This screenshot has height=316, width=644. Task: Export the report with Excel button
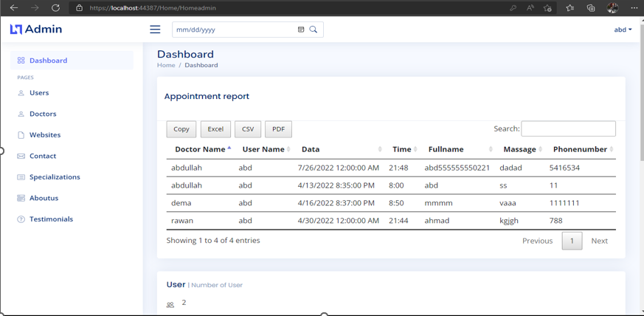coord(215,129)
